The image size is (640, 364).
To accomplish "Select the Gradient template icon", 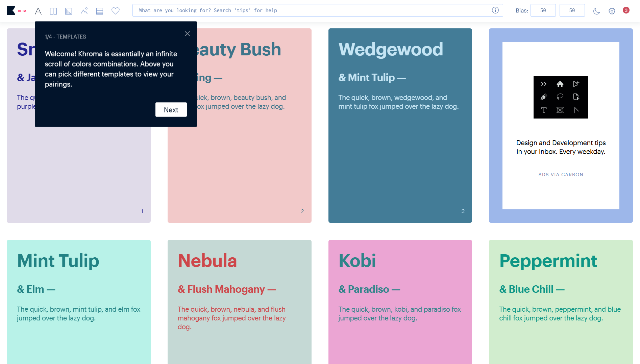I will pyautogui.click(x=69, y=11).
